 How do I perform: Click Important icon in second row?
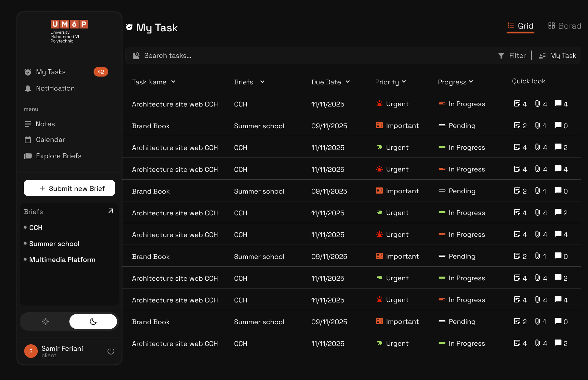point(379,125)
